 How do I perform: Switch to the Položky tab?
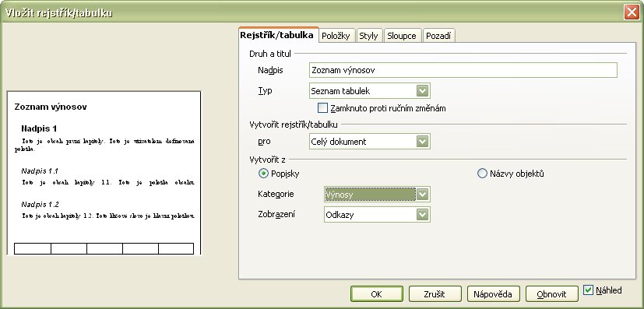click(336, 36)
